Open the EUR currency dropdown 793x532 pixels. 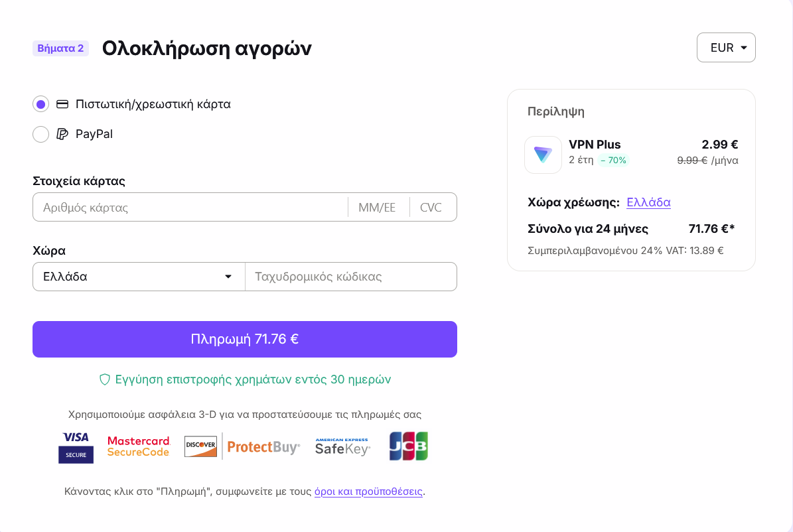(726, 48)
